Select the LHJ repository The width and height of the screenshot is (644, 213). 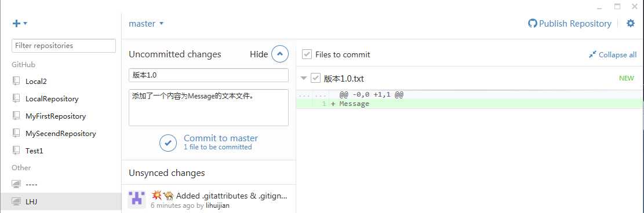click(x=61, y=201)
